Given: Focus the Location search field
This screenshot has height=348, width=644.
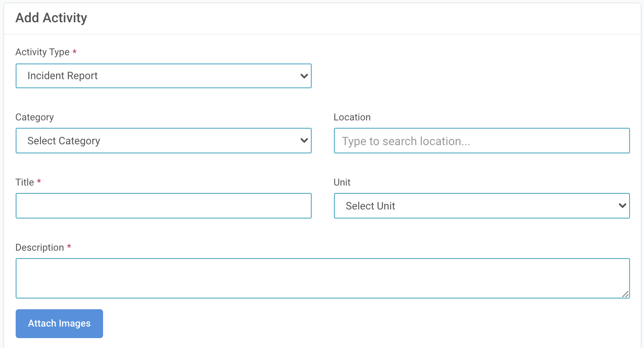Looking at the screenshot, I should (482, 141).
